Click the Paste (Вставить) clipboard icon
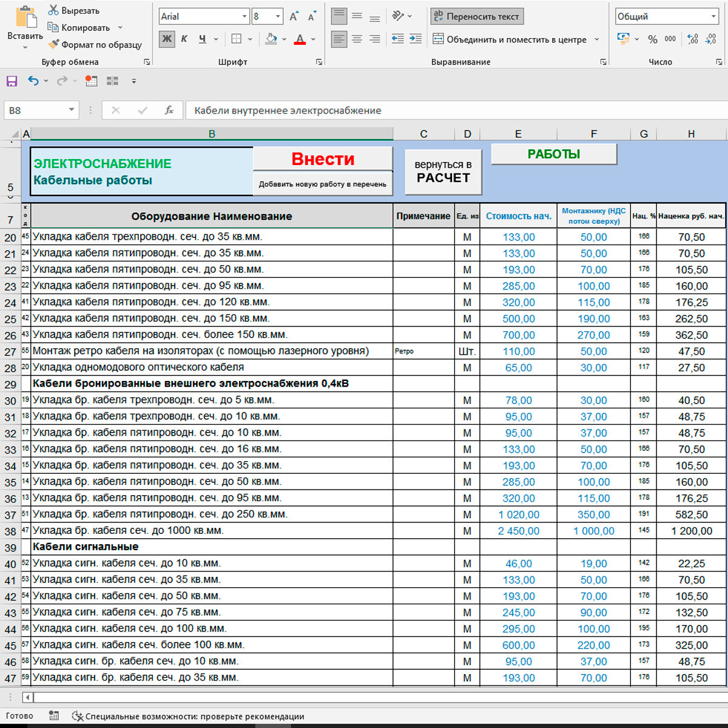 pos(25,17)
